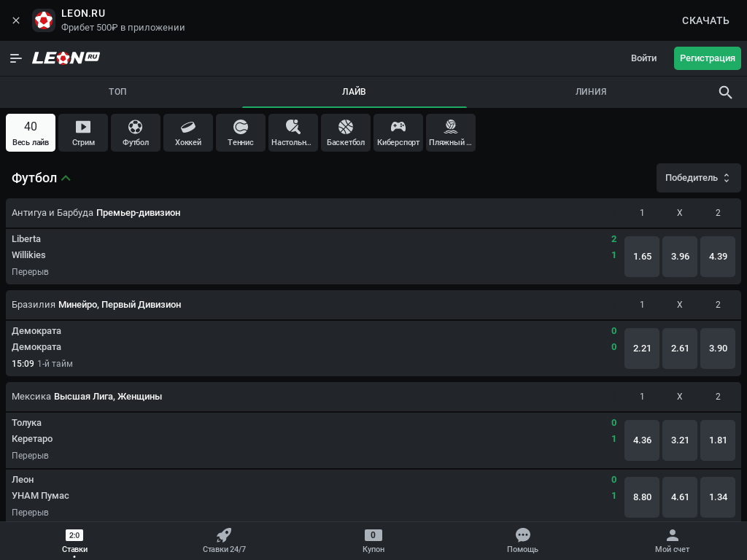Open the Бразилия Минейро, Первый Дивизион league

(96, 305)
